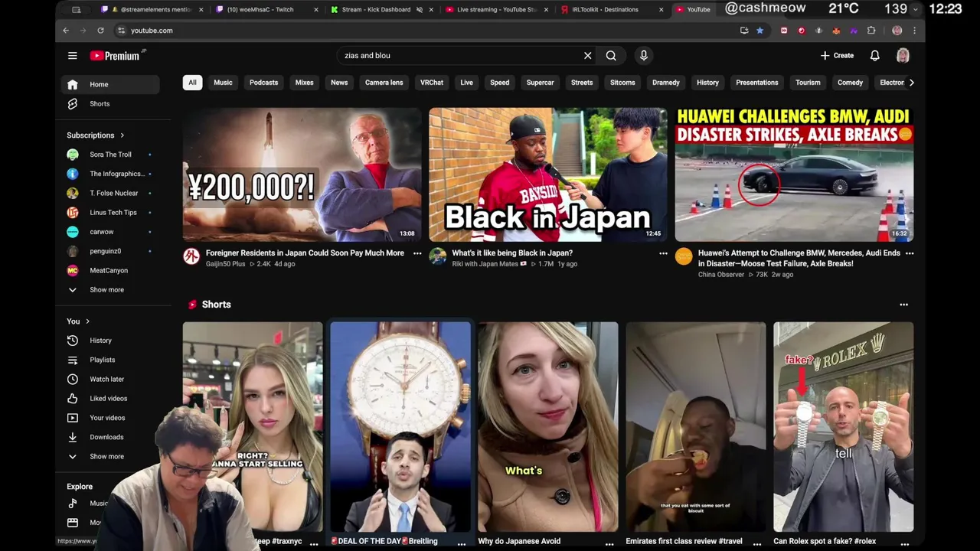Screen dimensions: 980x551
Task: Open the Shorts shelf three-dot menu
Action: pyautogui.click(x=903, y=305)
